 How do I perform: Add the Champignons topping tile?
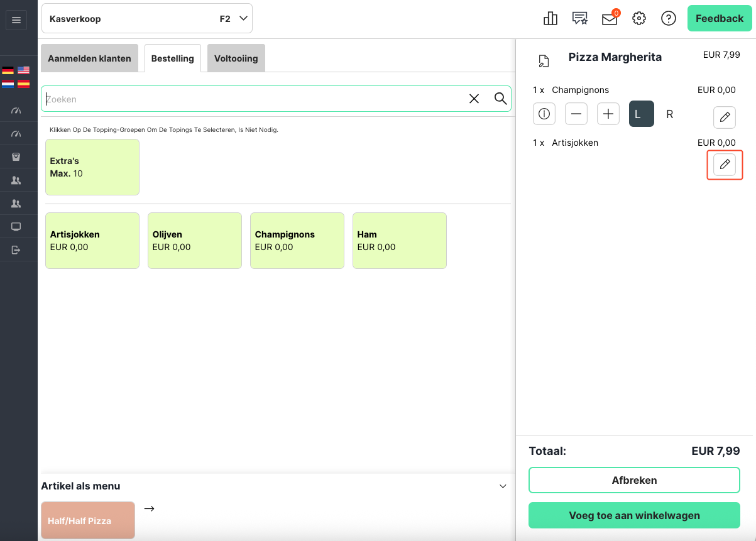(297, 241)
